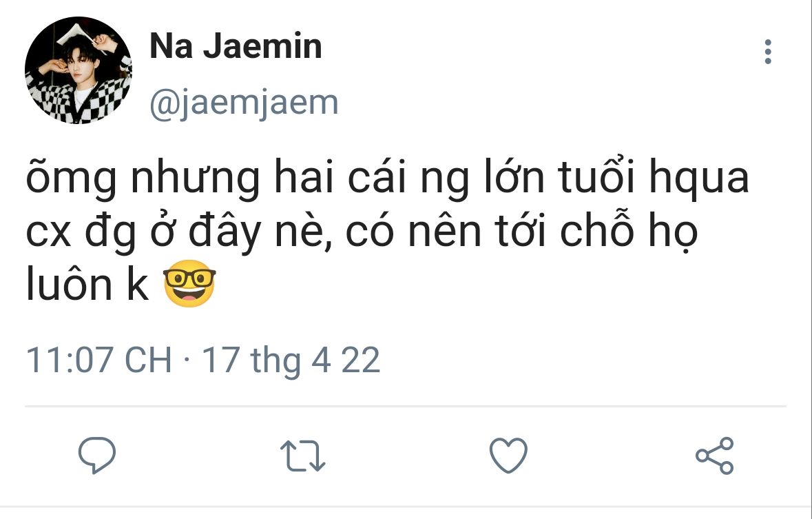Open the checkered-jacket profile picture
The image size is (812, 519).
tap(79, 70)
